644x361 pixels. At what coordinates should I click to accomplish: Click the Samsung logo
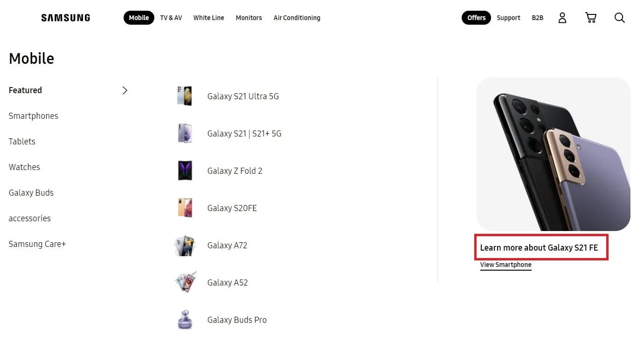pos(65,17)
